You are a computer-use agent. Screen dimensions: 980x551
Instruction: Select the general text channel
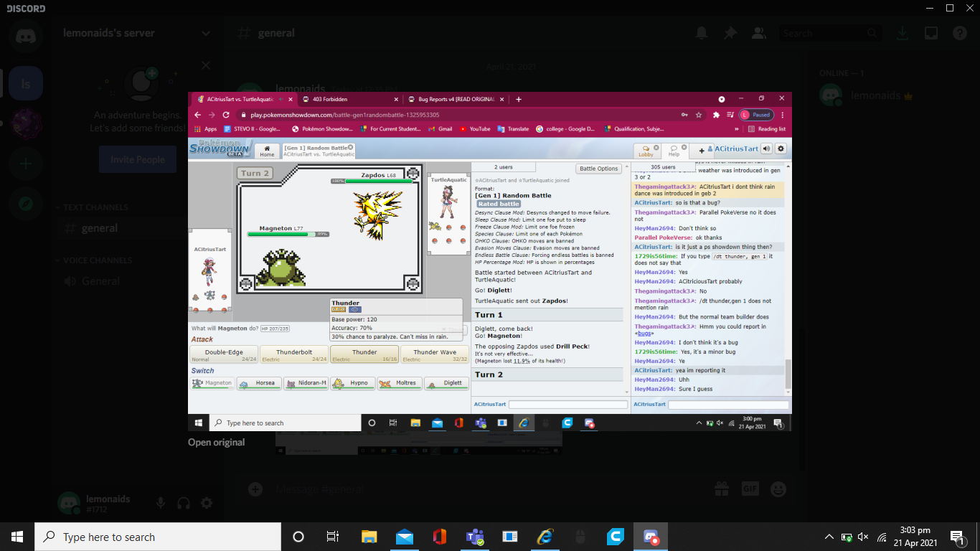pos(100,228)
